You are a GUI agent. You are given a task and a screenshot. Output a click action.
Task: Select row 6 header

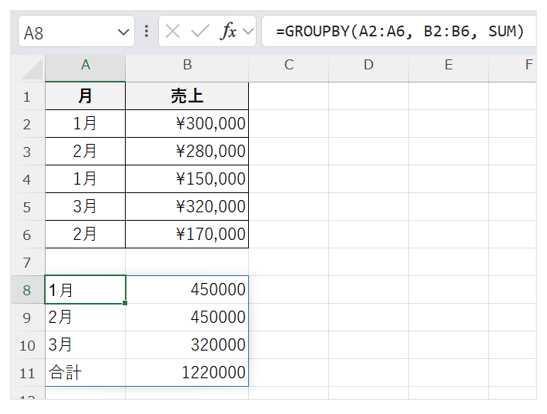28,234
